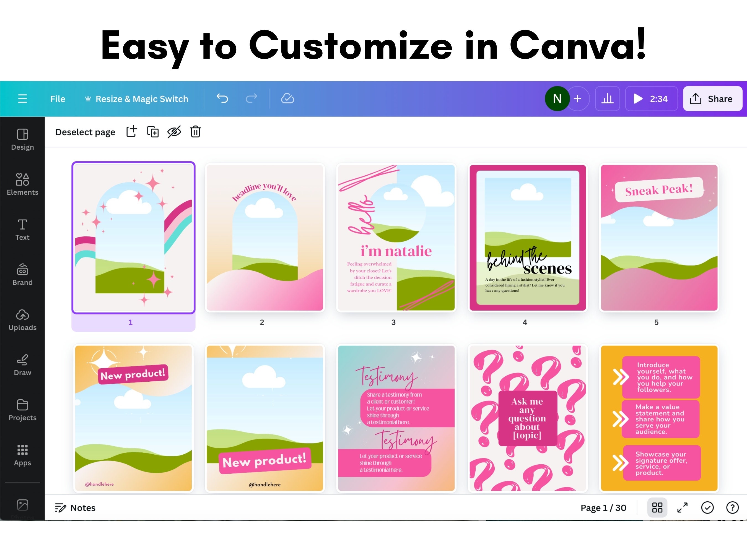Undo the last action

tap(222, 98)
